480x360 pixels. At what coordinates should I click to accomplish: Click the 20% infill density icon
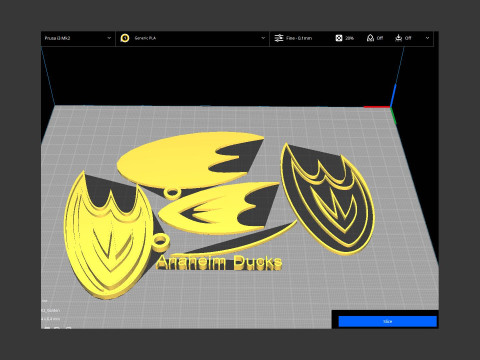pos(339,38)
